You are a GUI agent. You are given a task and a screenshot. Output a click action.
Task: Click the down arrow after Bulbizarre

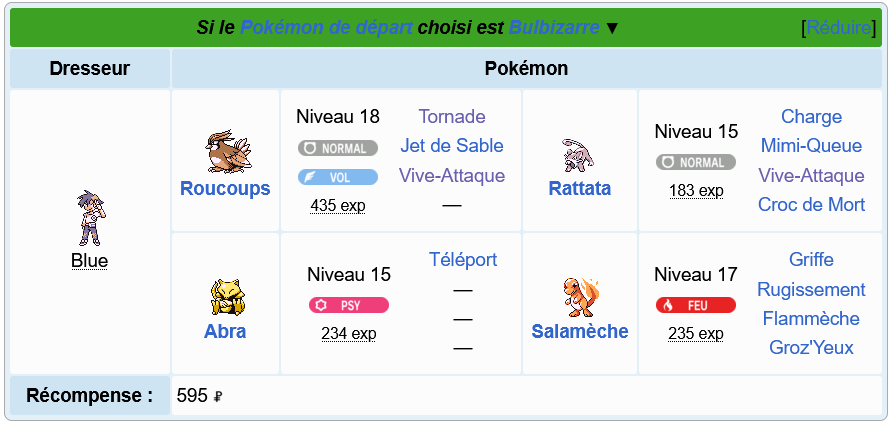(x=612, y=27)
